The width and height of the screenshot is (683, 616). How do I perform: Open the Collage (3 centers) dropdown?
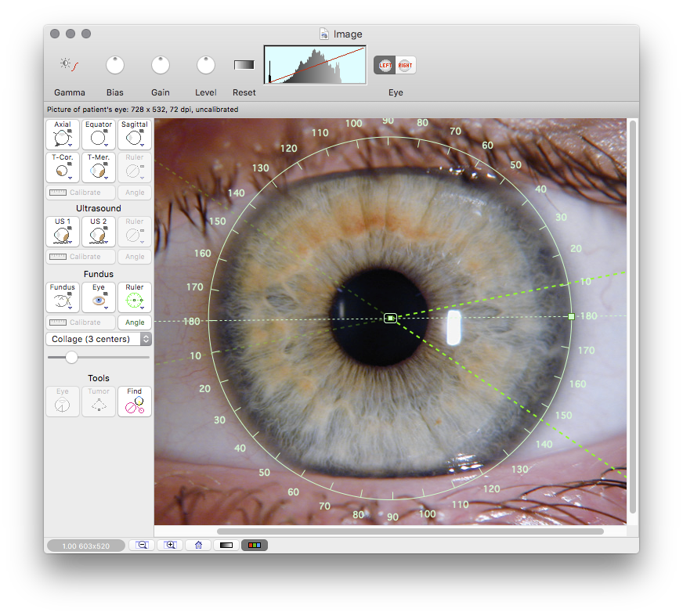pos(99,339)
